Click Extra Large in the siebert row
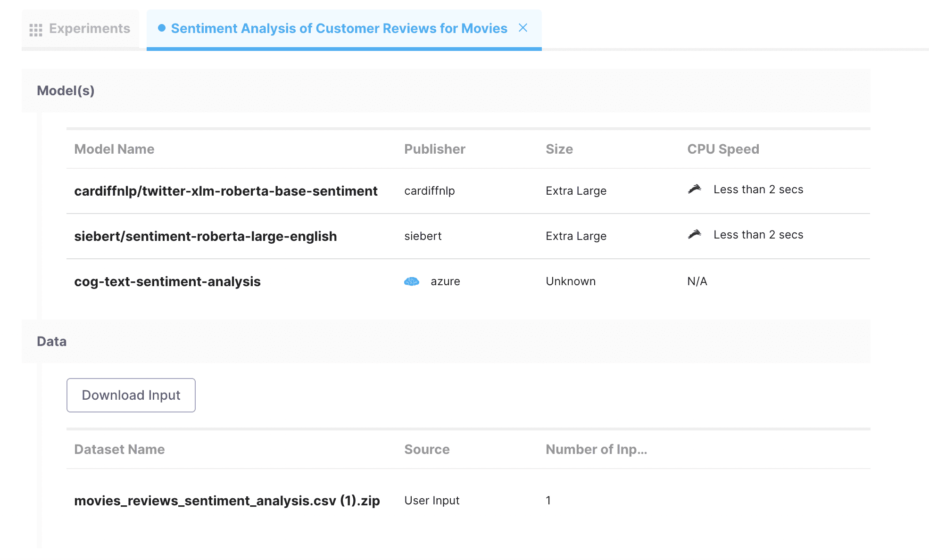Viewport: 929px width, 560px height. click(576, 236)
